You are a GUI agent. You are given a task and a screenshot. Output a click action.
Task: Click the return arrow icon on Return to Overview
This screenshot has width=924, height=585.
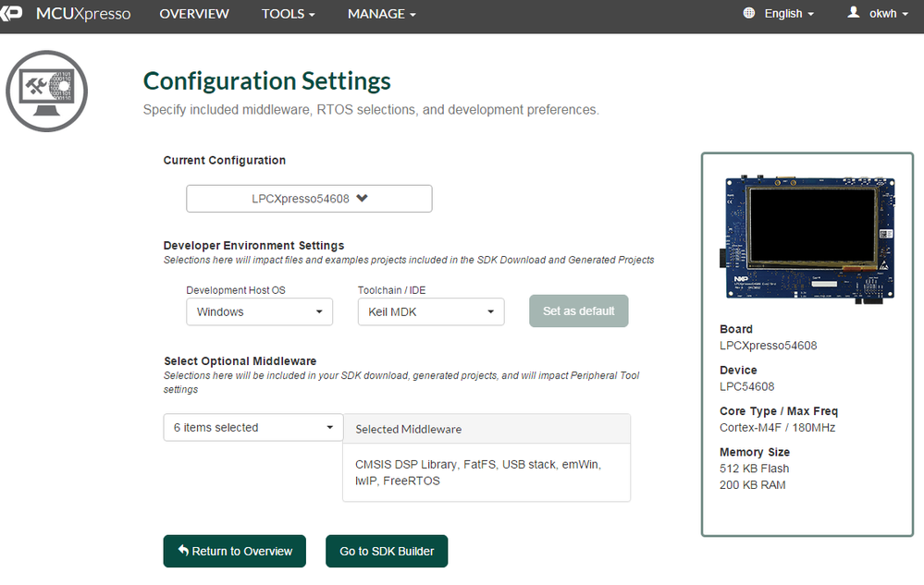click(x=183, y=550)
